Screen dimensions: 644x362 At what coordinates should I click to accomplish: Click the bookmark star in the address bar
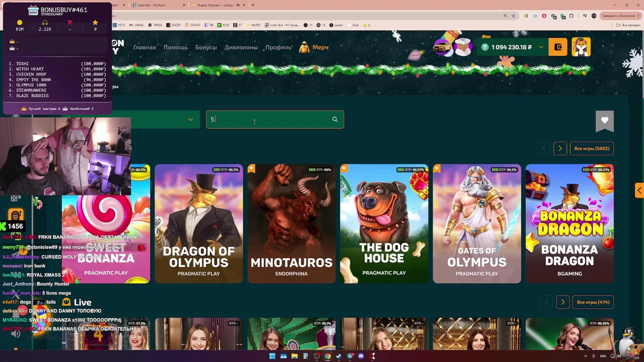(x=513, y=16)
